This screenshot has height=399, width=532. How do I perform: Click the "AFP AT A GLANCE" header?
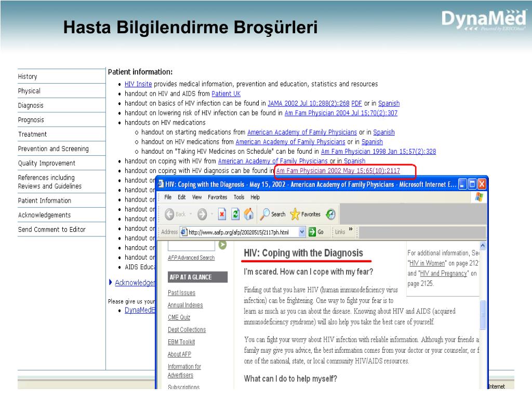[197, 277]
